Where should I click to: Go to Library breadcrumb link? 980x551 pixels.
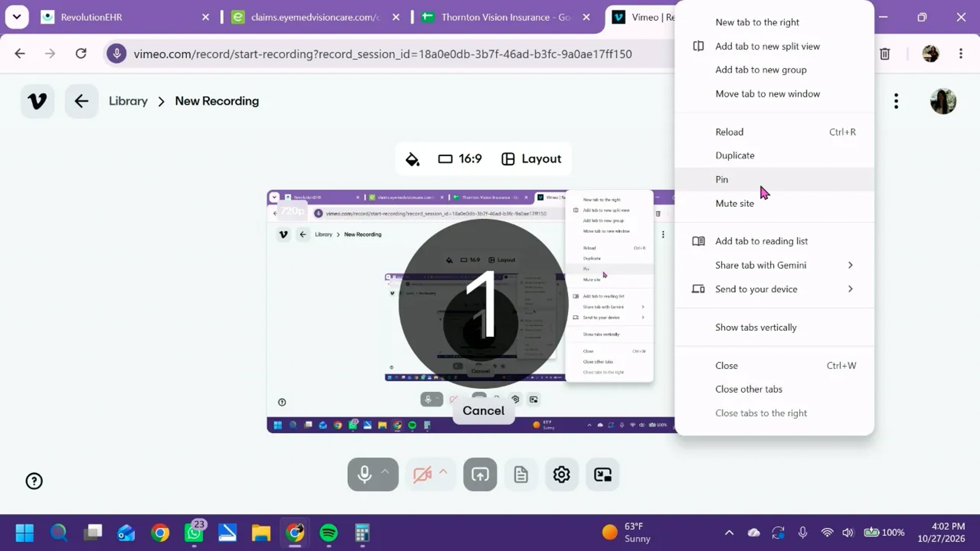[128, 101]
